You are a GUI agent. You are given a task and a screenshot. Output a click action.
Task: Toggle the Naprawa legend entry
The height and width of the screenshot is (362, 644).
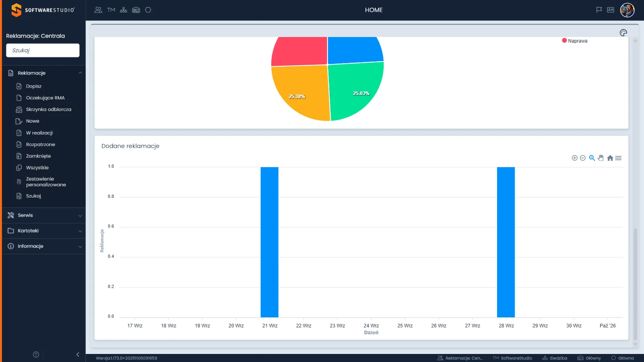tap(575, 41)
